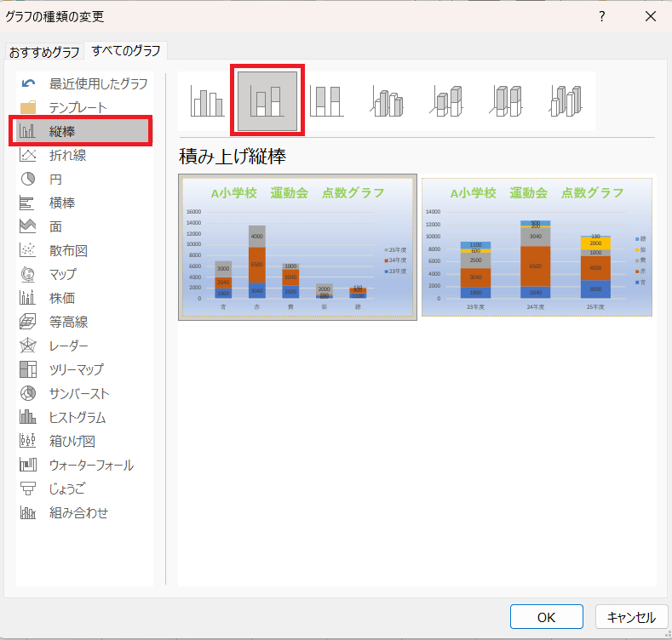Choose the 3-D 100% stacked column icon

[x=506, y=101]
